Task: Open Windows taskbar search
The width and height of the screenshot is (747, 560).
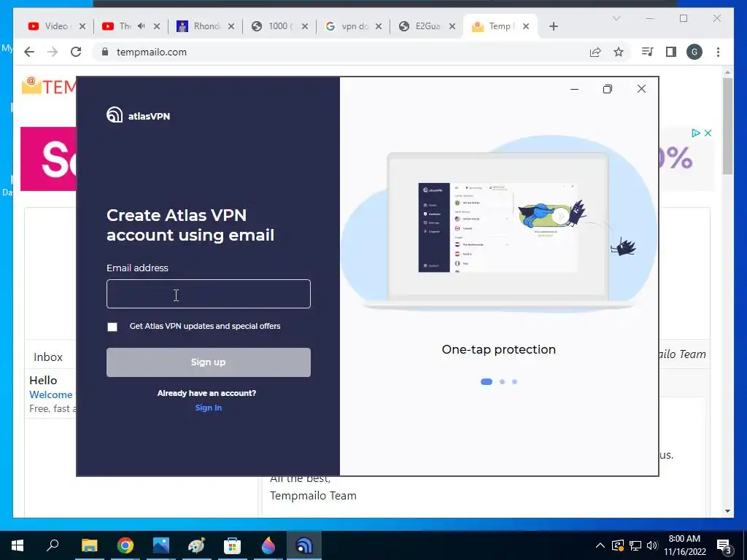Action: point(53,545)
